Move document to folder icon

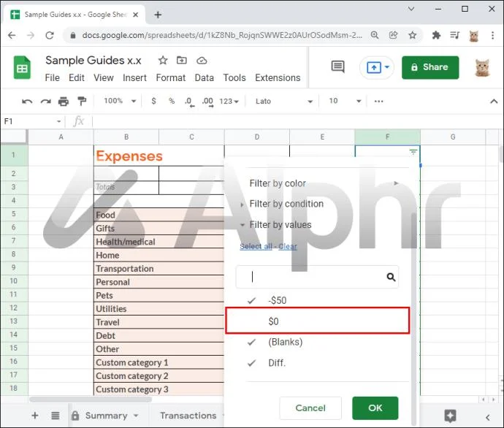coord(182,60)
